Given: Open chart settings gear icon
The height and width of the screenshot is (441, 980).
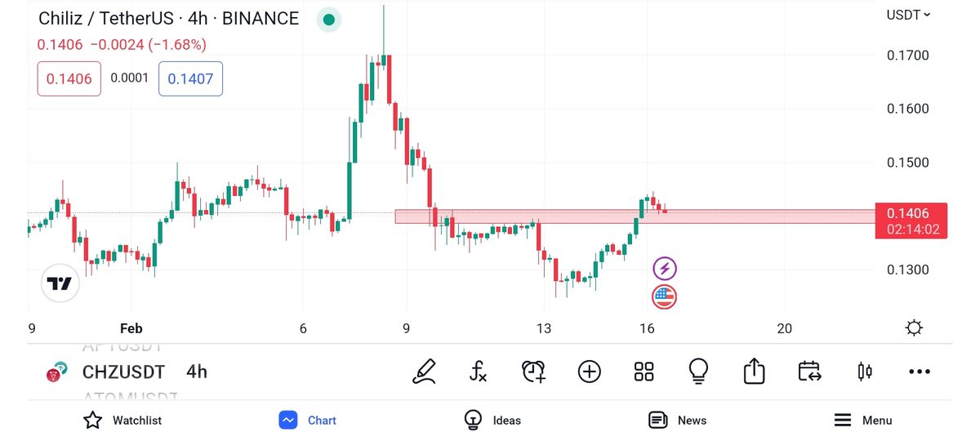Looking at the screenshot, I should (x=915, y=328).
